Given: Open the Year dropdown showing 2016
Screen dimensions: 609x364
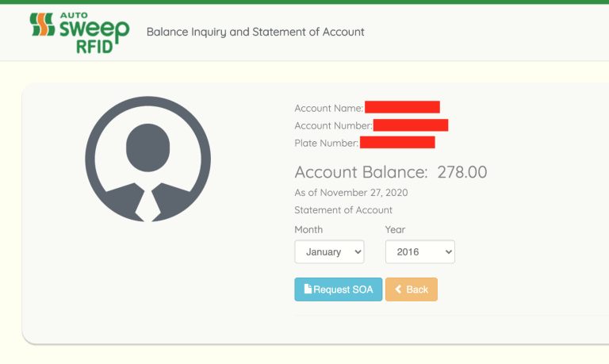Looking at the screenshot, I should [x=419, y=252].
